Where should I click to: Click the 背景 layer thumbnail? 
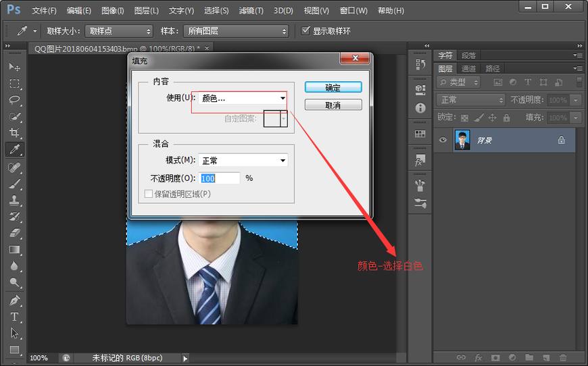(462, 140)
